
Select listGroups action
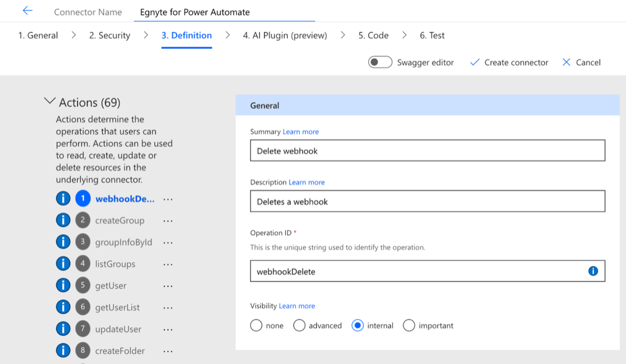point(115,264)
